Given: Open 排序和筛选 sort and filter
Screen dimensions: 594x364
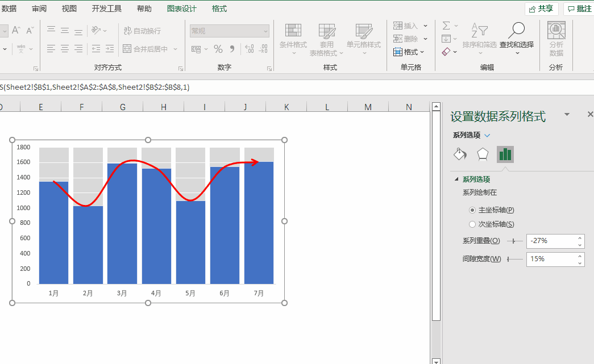Looking at the screenshot, I should [x=479, y=39].
